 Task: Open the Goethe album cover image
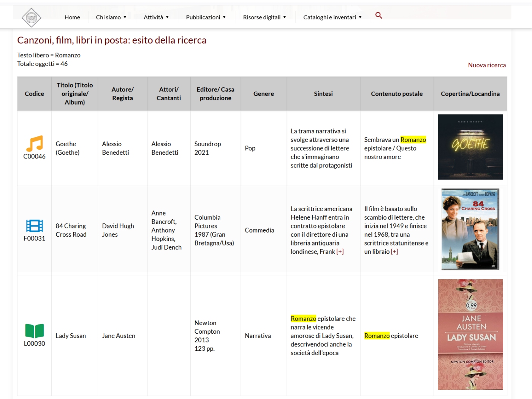click(470, 147)
